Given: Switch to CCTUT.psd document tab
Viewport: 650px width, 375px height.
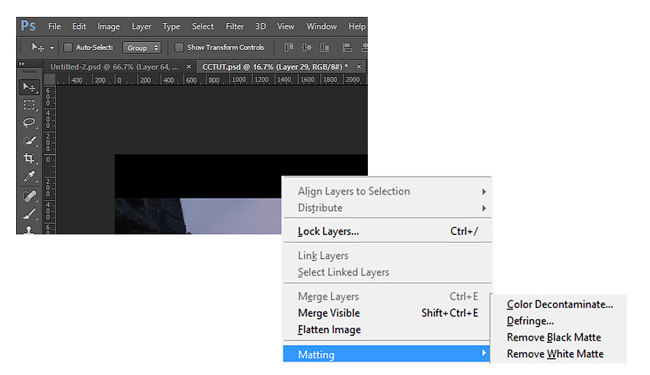Looking at the screenshot, I should coord(275,67).
